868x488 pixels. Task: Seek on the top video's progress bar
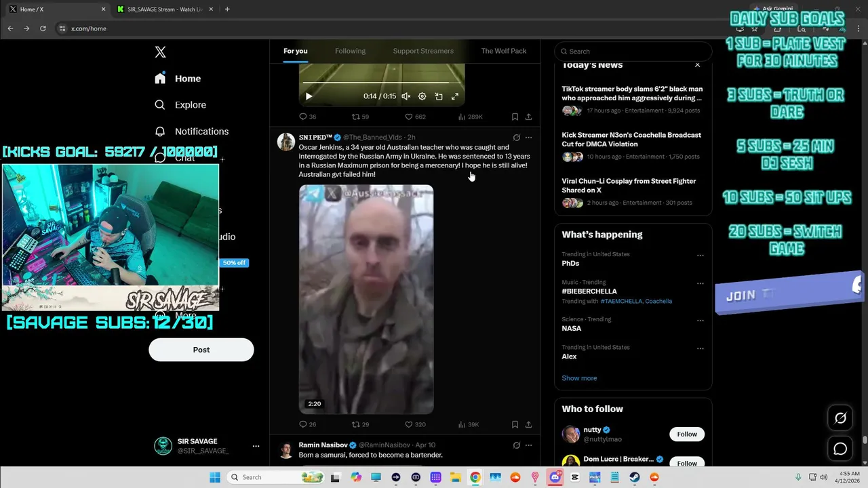click(x=382, y=83)
